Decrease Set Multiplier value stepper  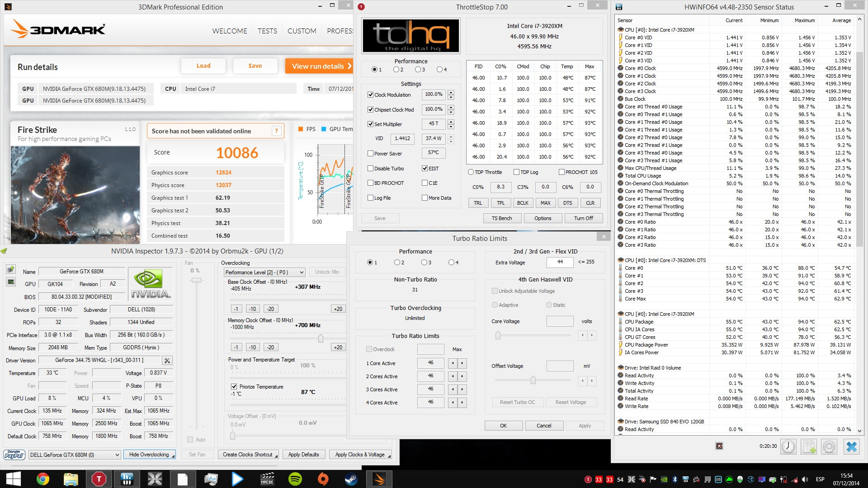click(x=451, y=127)
